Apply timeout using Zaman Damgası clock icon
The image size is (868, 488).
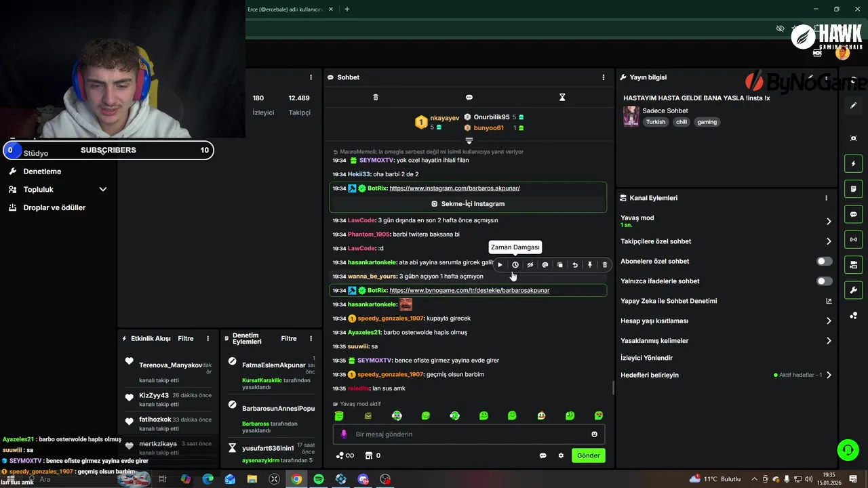[x=515, y=265]
